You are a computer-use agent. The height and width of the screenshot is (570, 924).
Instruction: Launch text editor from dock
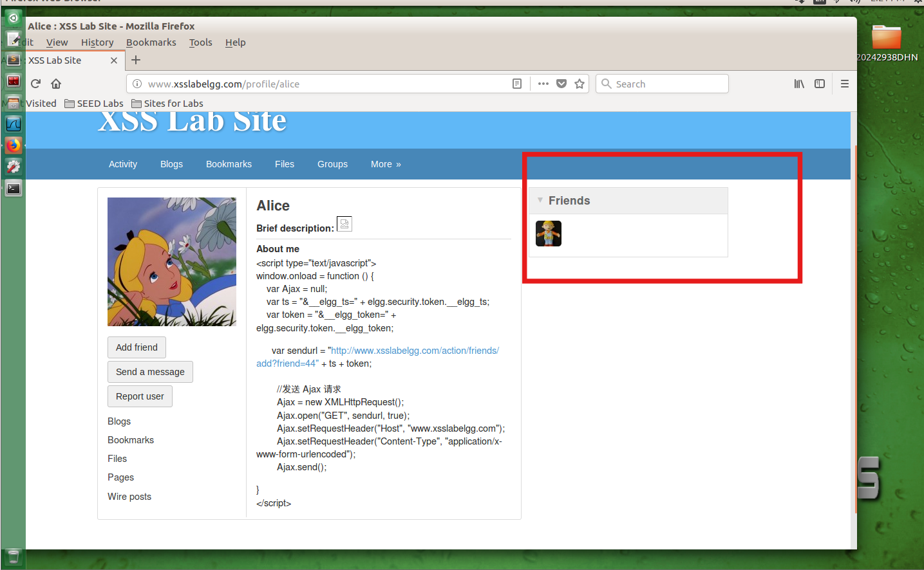click(14, 39)
